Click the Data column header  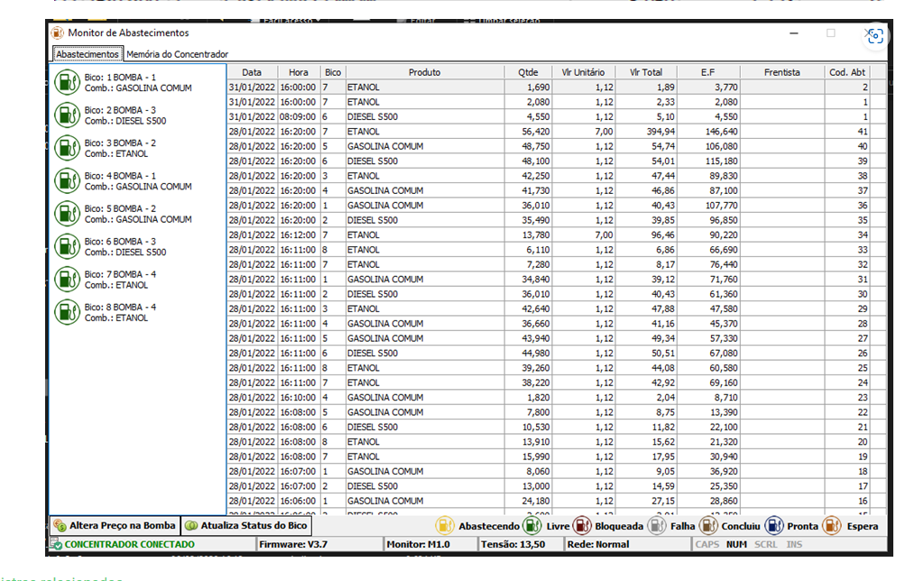coord(252,72)
